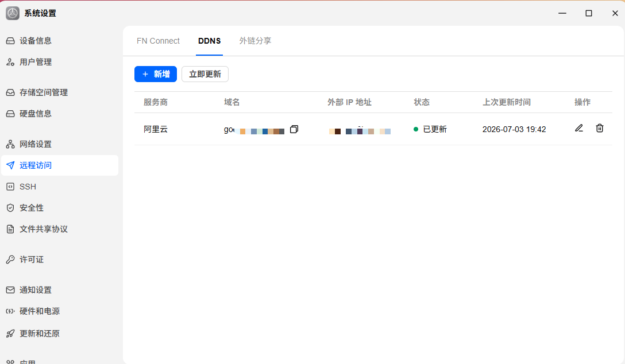Click the 已更新 status text
This screenshot has width=625, height=364.
click(x=435, y=129)
